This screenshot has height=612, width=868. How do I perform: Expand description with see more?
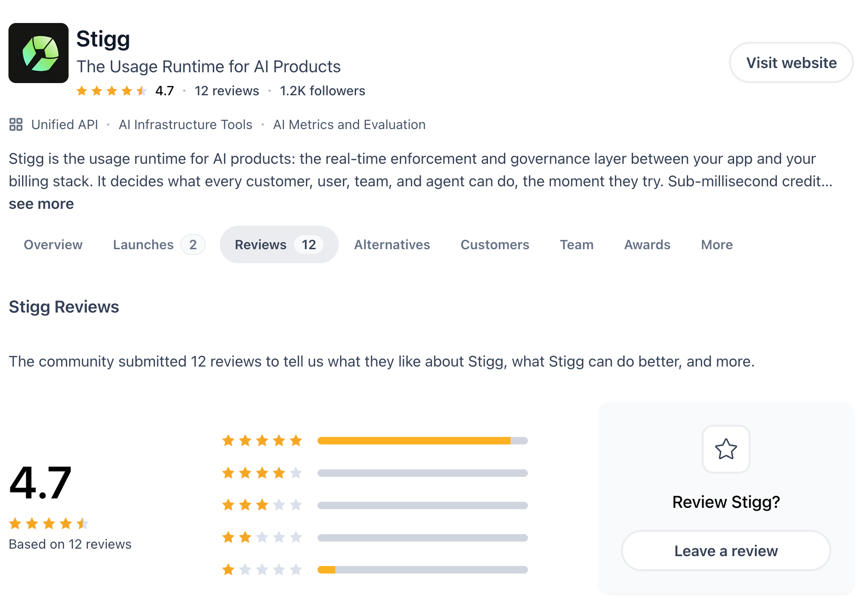41,204
